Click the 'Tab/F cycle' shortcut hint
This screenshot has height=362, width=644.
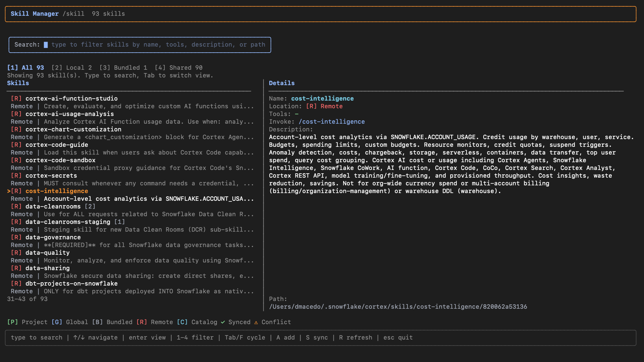tap(245, 338)
